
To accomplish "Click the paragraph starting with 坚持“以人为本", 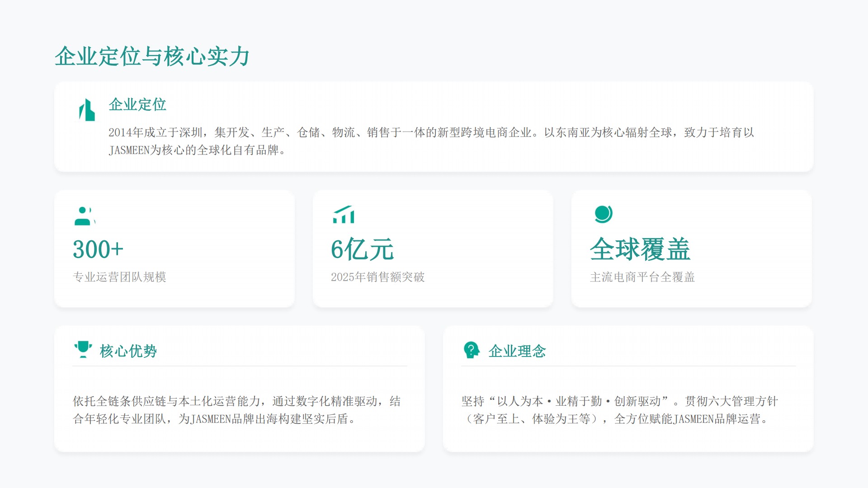I will (620, 410).
